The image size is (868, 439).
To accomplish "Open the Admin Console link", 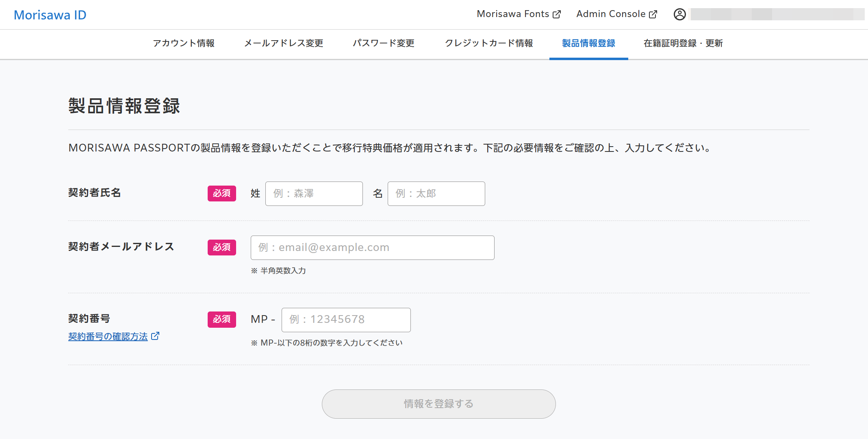I will 610,13.
